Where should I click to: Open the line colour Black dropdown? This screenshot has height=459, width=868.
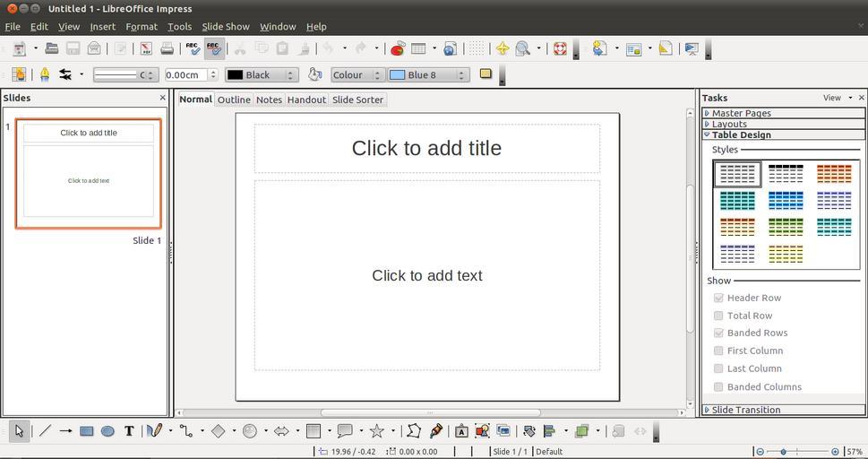click(x=261, y=75)
